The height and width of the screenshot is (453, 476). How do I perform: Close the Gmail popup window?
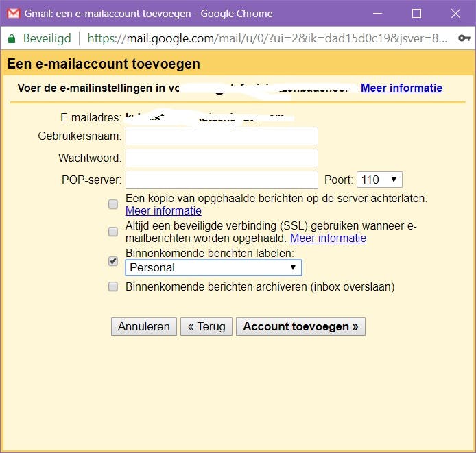[455, 13]
